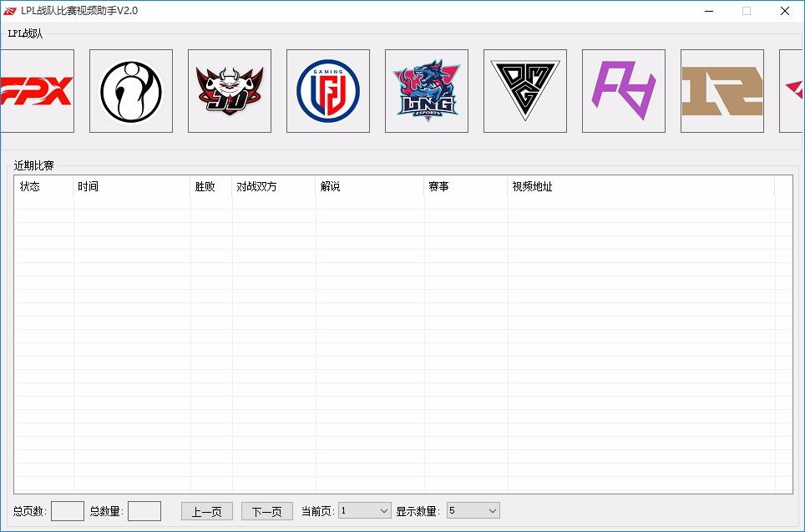The width and height of the screenshot is (805, 532).
Task: Select the Invictus Gaming team logo
Action: 131,91
